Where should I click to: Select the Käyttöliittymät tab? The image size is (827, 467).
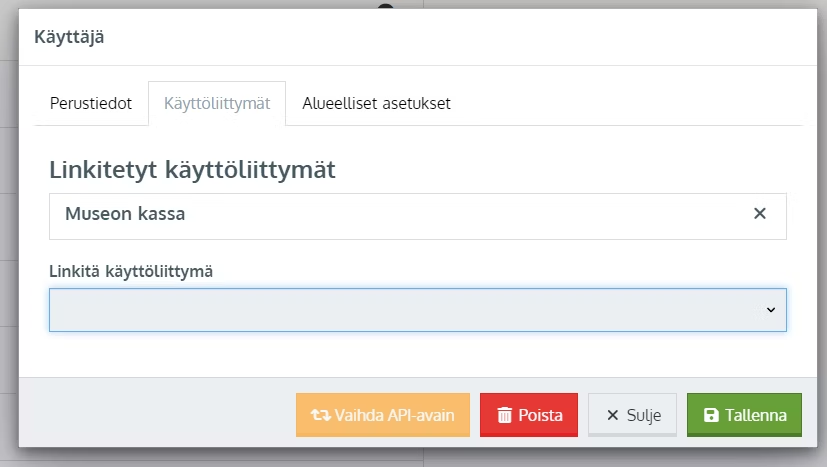217,103
